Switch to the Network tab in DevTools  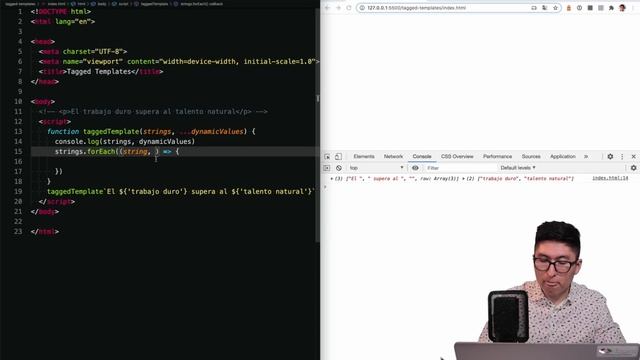pos(393,156)
